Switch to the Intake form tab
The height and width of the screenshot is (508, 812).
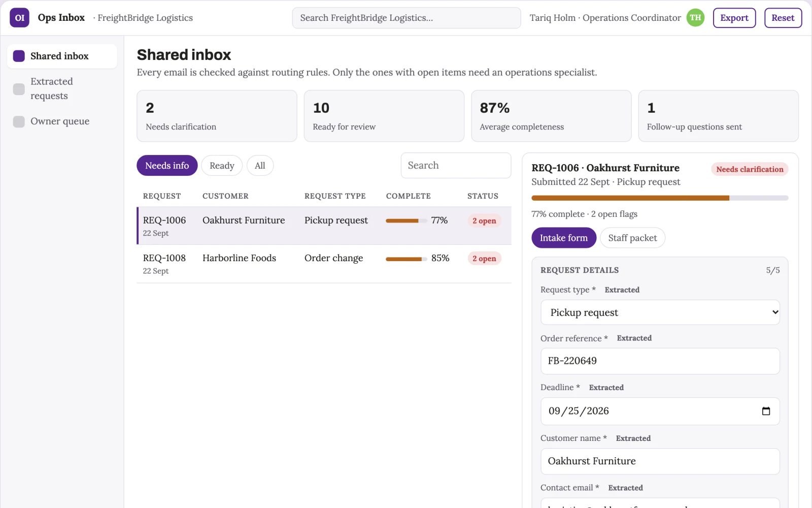click(564, 238)
